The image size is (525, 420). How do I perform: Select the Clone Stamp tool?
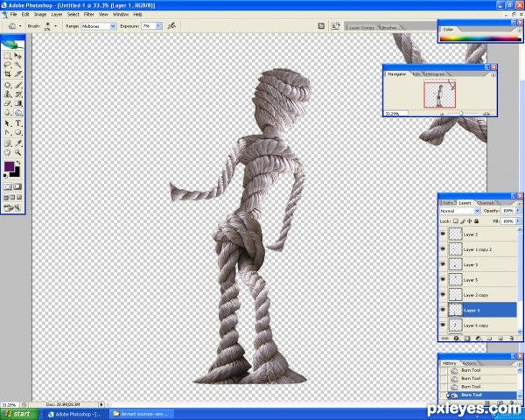pyautogui.click(x=8, y=94)
